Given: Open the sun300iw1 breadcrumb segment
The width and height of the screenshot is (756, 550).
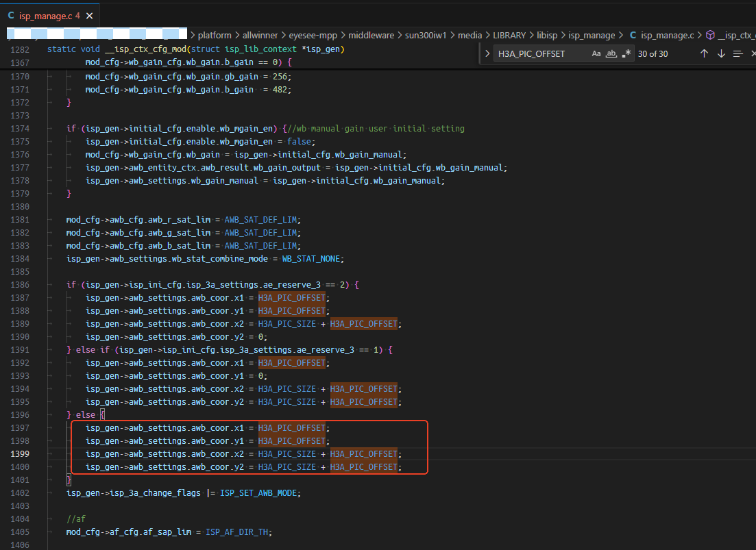Looking at the screenshot, I should pyautogui.click(x=426, y=35).
